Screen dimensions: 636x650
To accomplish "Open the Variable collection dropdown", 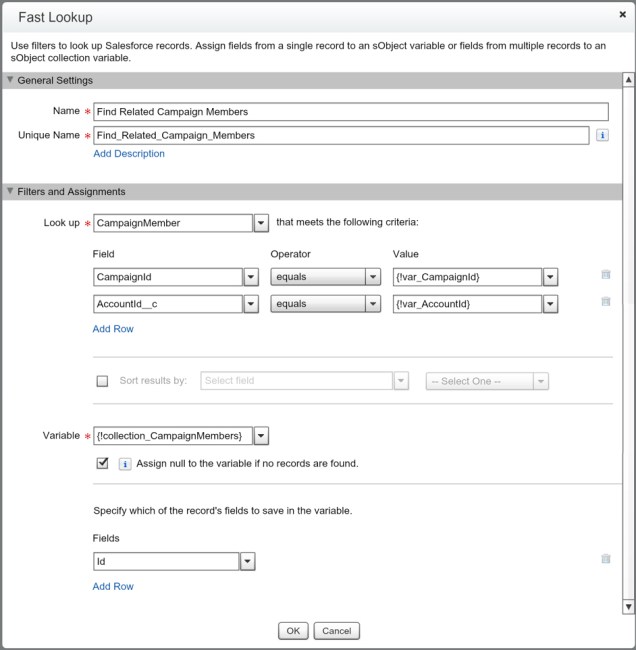I will tap(261, 436).
